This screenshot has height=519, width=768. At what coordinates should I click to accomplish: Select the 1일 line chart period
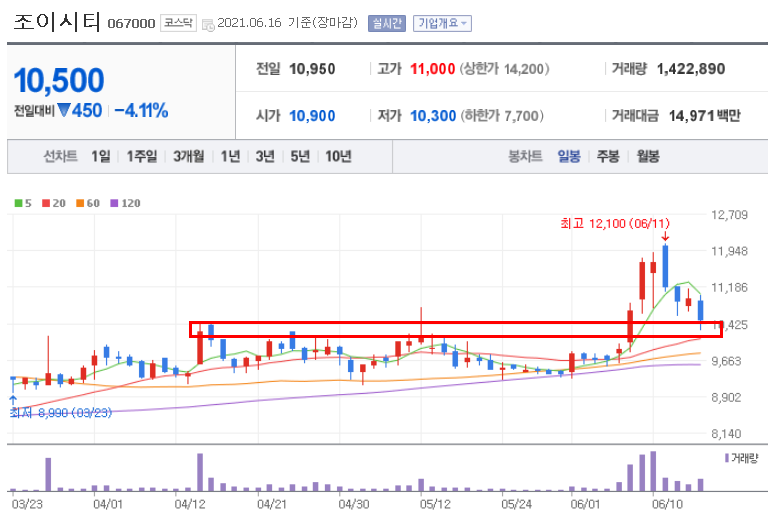tap(100, 156)
